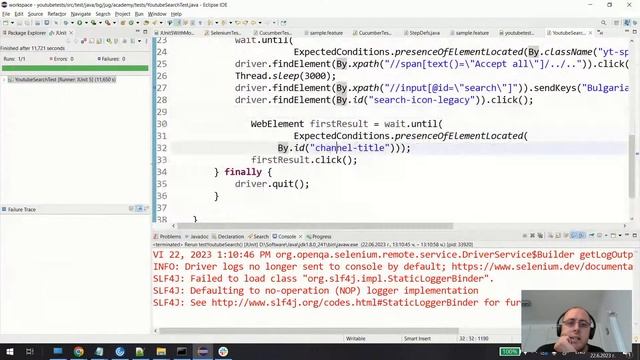Click the Open Perspective icon

pyautogui.click(x=616, y=23)
